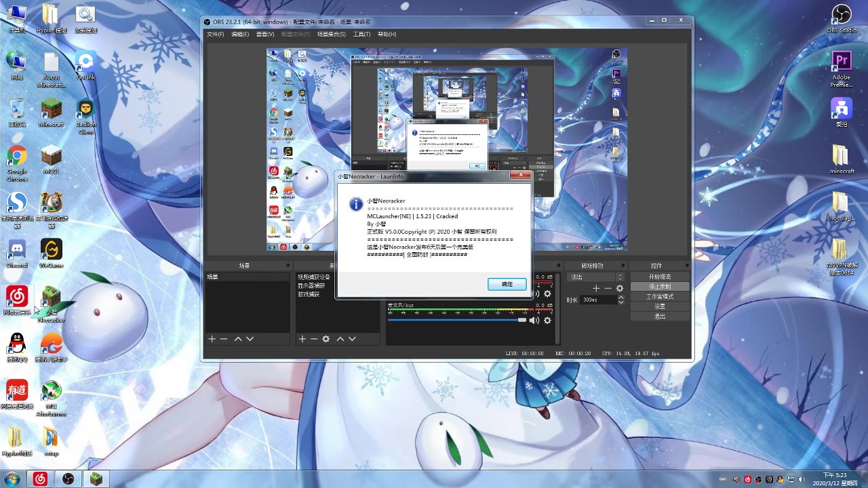Click 确定 in the Necracker LaunInfo dialog
868x488 pixels.
pos(507,284)
